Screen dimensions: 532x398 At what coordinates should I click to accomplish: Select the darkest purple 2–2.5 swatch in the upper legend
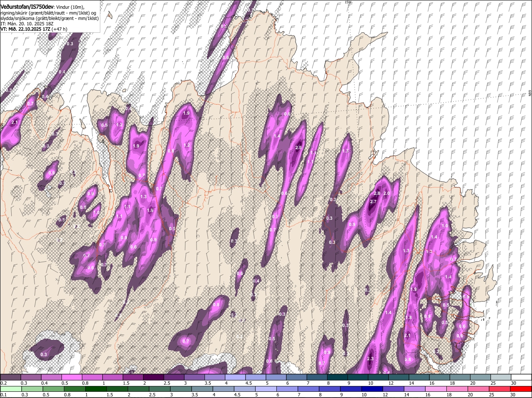point(154,377)
